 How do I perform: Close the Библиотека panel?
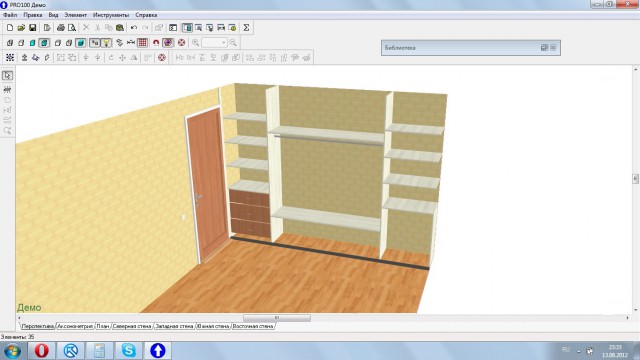point(553,48)
